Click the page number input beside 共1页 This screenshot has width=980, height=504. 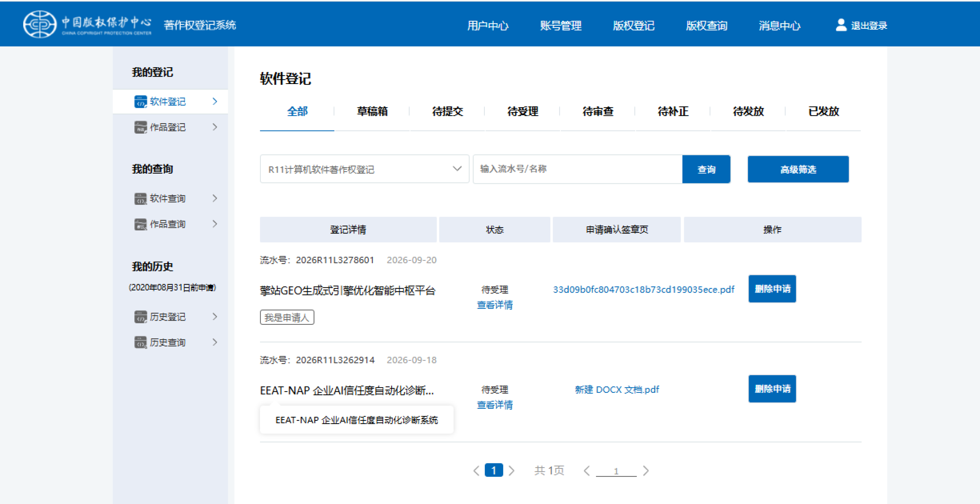click(x=616, y=471)
